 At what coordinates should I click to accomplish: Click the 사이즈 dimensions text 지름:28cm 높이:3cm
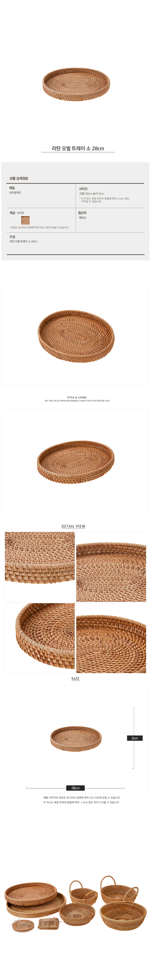(92, 193)
